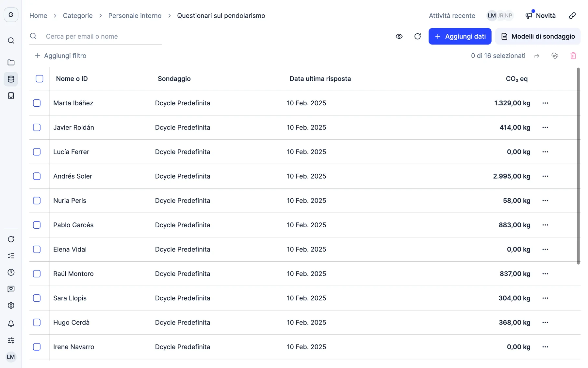Check the Hugo Cerdà row checkbox
Image resolution: width=588 pixels, height=368 pixels.
(37, 323)
